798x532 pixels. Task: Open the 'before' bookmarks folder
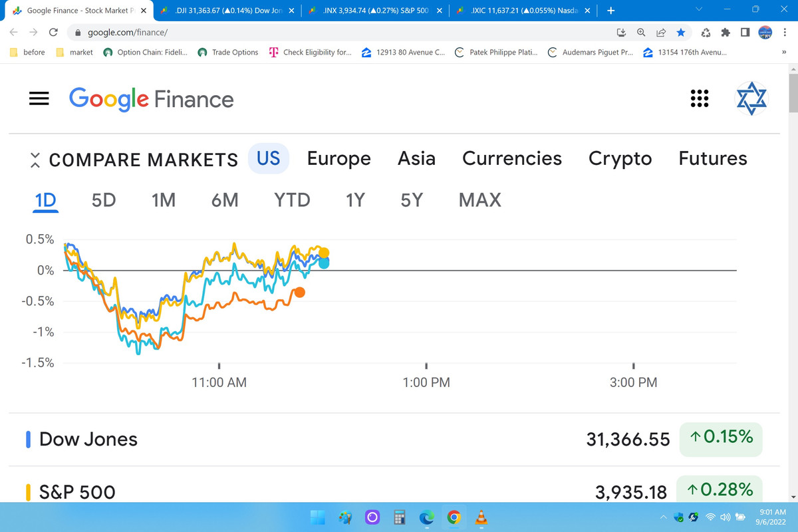pos(27,52)
